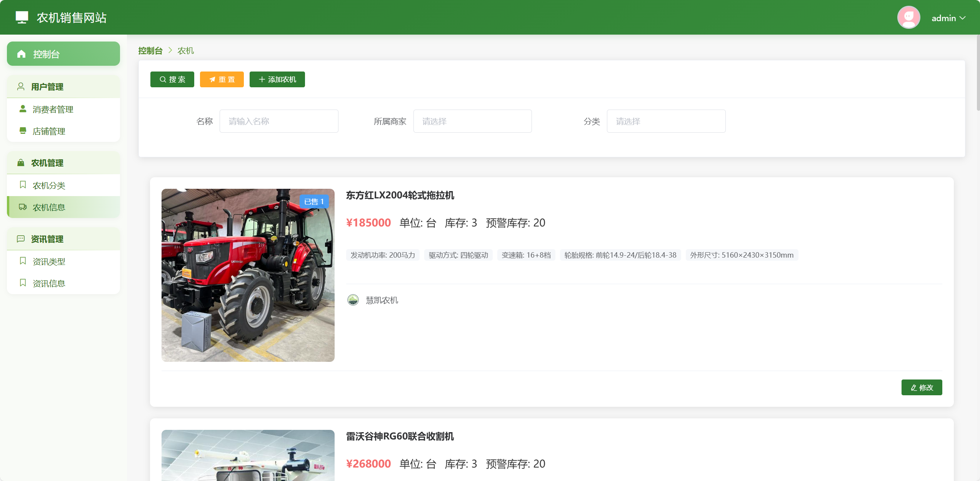The height and width of the screenshot is (481, 980).
Task: Click the bookmark icon beside 资讯信息
Action: [x=23, y=283]
